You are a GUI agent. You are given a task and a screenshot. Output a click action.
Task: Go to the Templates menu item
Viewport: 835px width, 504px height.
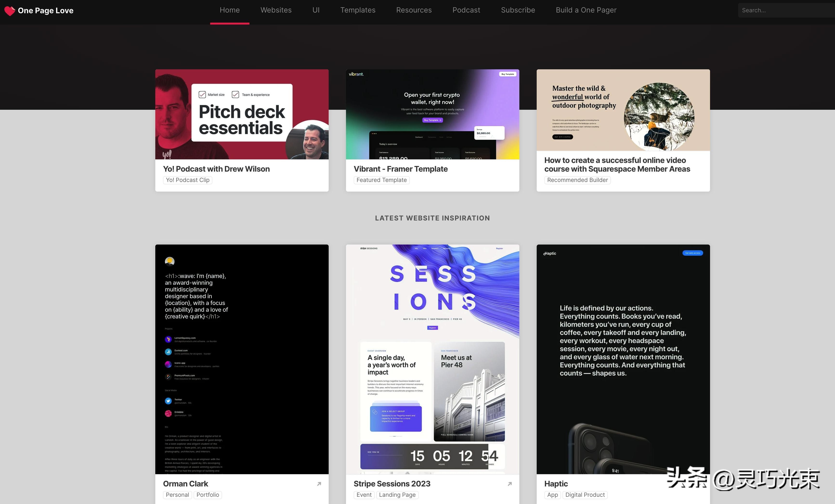(358, 10)
